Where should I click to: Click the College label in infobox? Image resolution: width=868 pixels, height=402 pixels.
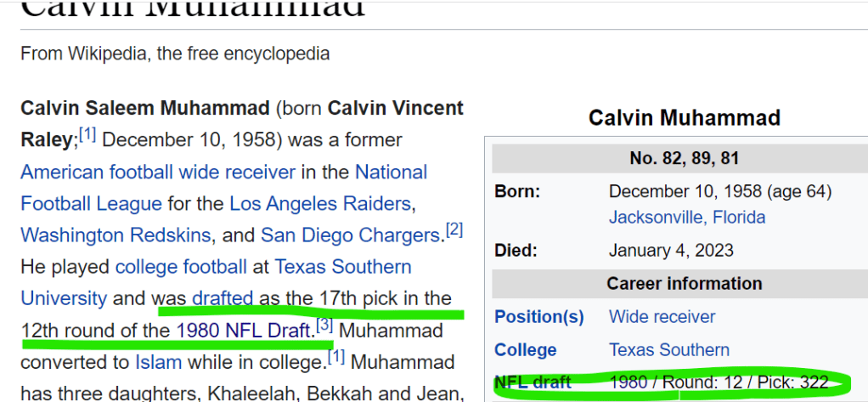click(525, 349)
